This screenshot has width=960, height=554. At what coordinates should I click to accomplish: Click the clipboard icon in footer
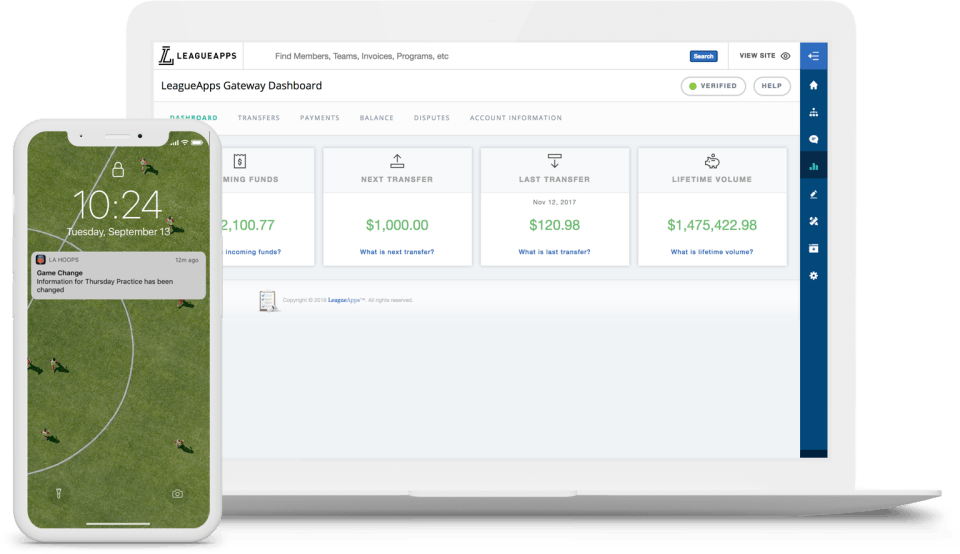point(267,301)
